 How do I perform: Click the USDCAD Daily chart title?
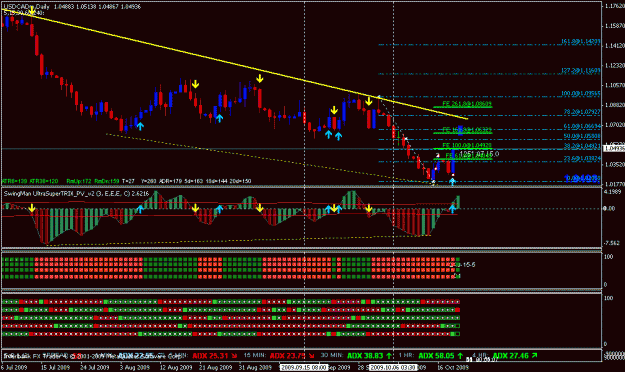point(27,6)
